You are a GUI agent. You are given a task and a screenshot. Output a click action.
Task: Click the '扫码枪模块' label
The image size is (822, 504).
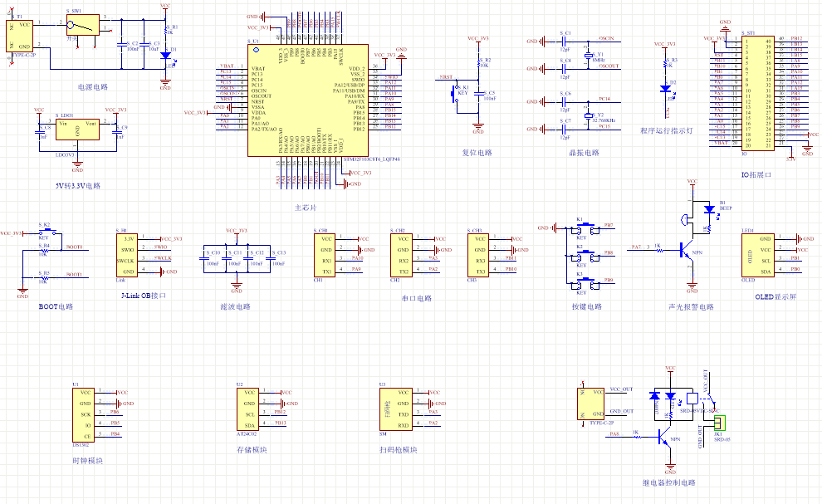point(399,450)
